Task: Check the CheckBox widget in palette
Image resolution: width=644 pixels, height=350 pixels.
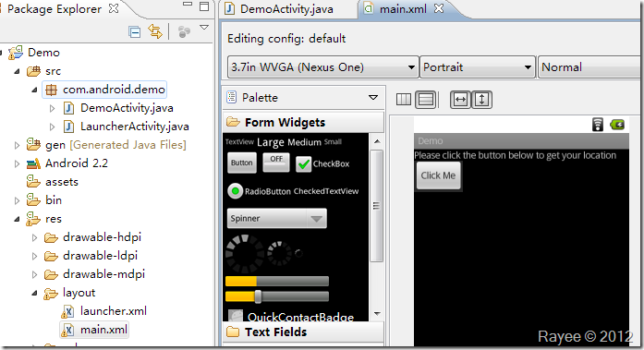Action: point(322,163)
